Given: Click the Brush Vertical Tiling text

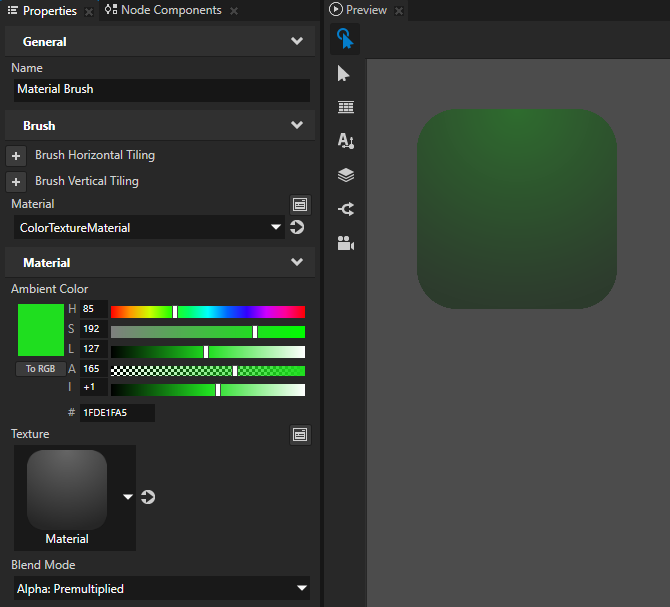Looking at the screenshot, I should coord(87,181).
